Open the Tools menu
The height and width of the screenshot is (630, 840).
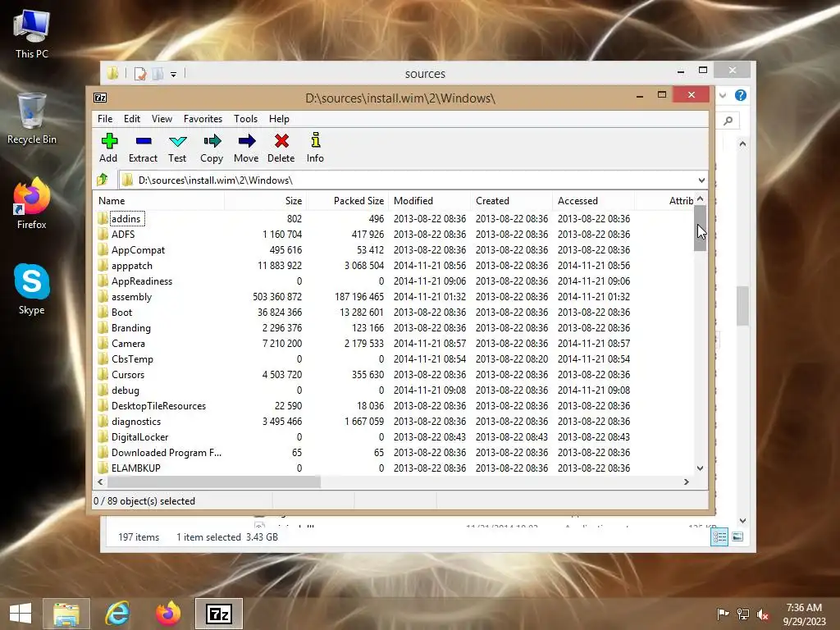(x=245, y=119)
